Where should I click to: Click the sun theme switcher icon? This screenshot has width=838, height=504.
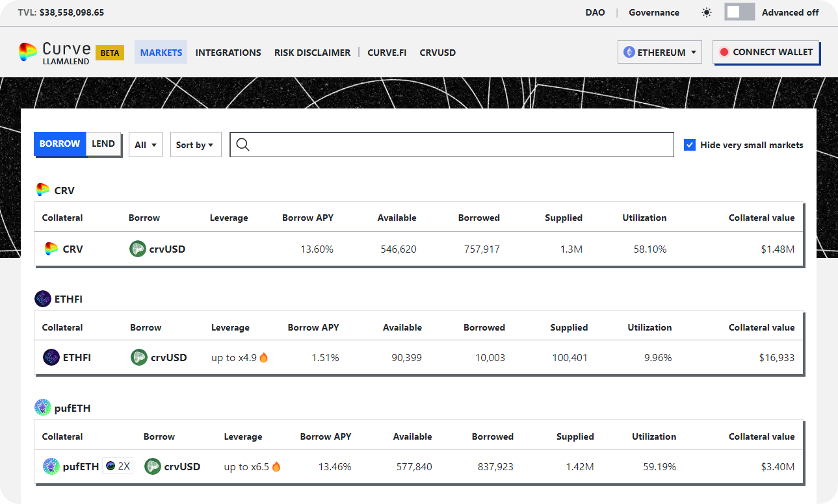707,12
